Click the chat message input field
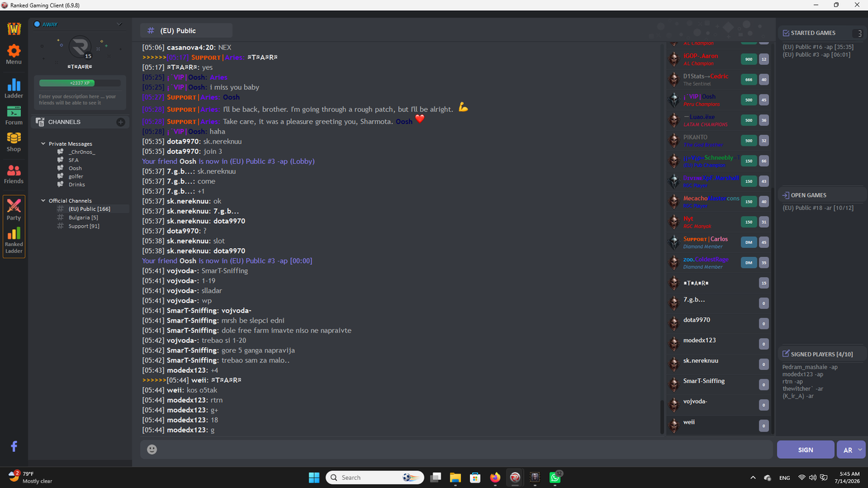Viewport: 868px width, 488px height. click(x=456, y=449)
